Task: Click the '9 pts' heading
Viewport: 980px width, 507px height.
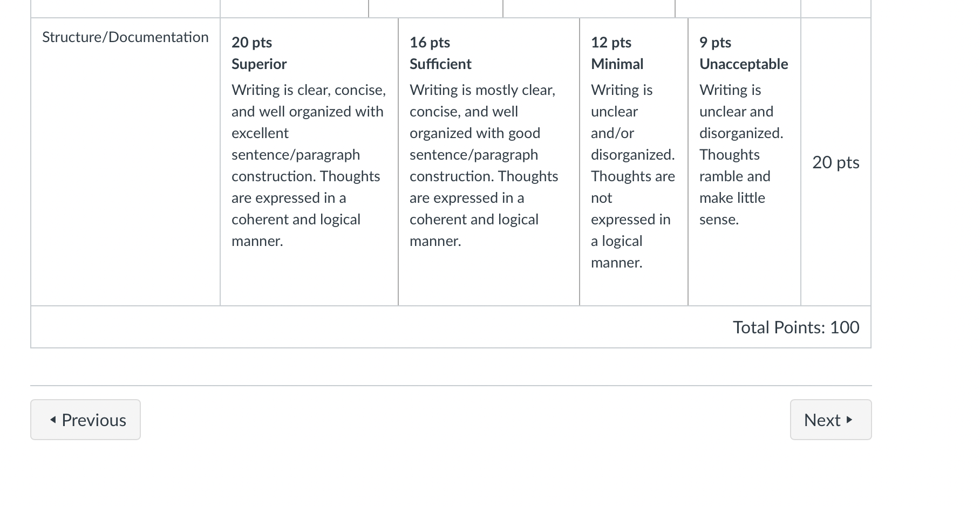Action: (x=716, y=43)
